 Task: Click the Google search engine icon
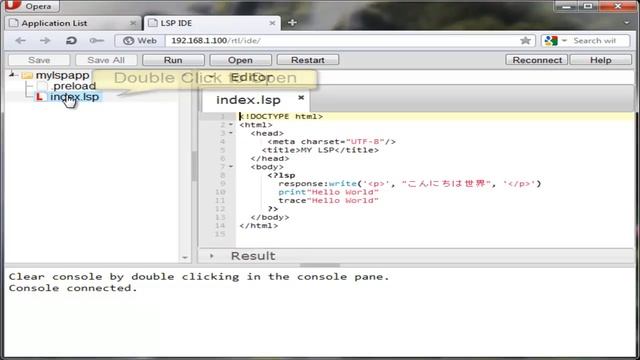click(551, 41)
